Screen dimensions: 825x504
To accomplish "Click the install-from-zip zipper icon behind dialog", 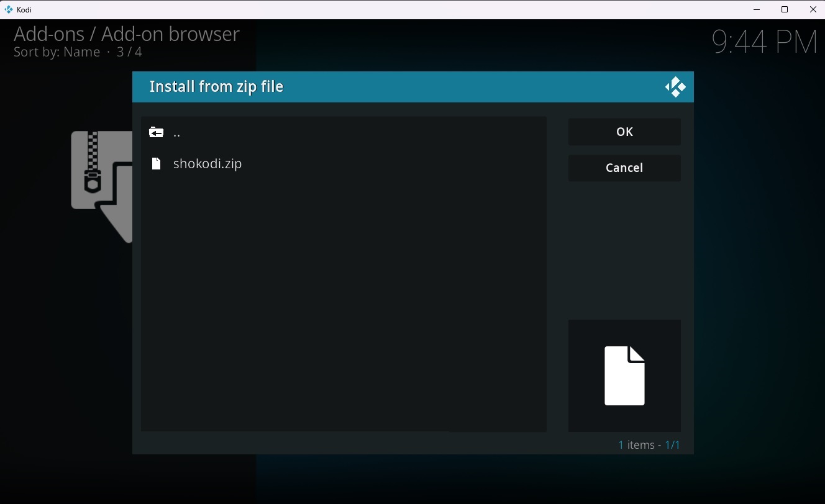I will tap(102, 186).
